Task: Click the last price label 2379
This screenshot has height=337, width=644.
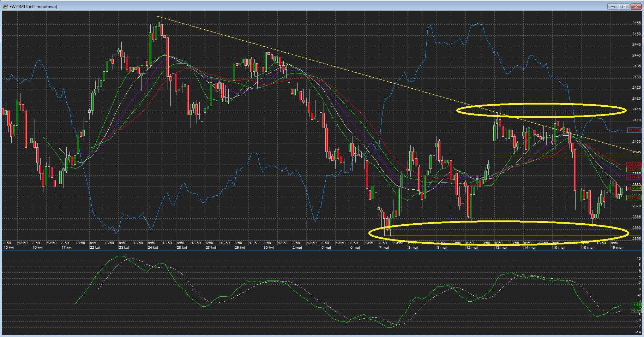Action: (x=637, y=188)
